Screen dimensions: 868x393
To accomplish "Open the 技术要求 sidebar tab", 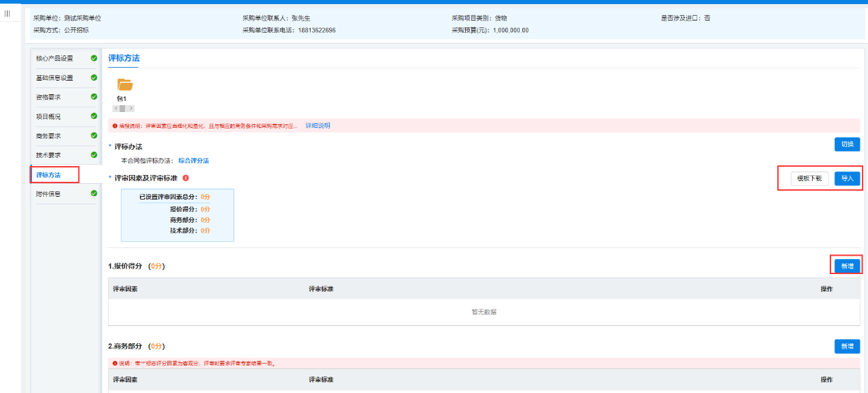I will click(48, 155).
